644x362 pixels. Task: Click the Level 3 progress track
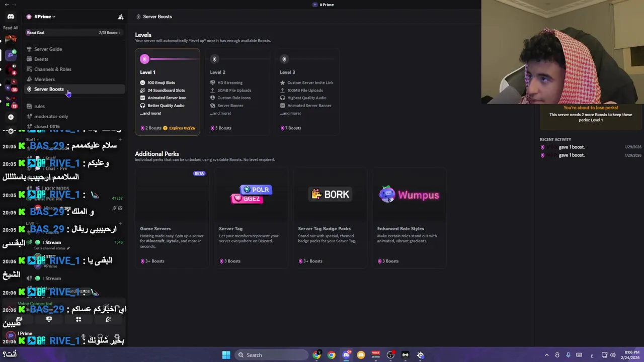click(312, 59)
